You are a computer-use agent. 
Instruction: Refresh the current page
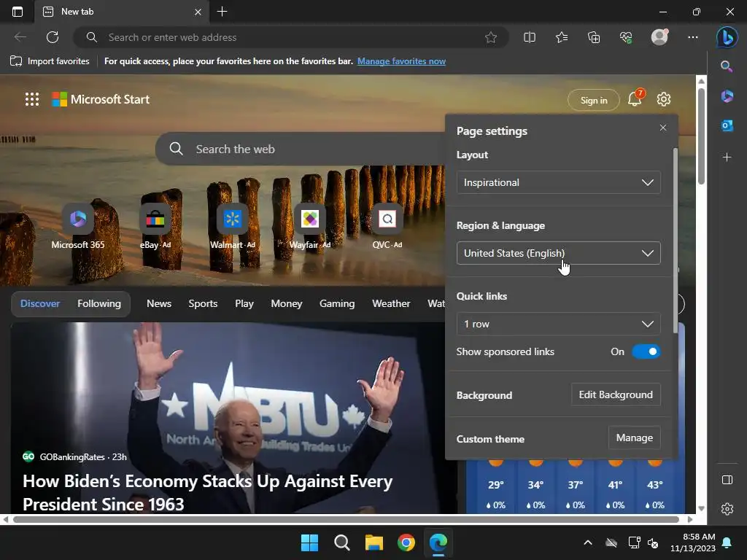[53, 37]
